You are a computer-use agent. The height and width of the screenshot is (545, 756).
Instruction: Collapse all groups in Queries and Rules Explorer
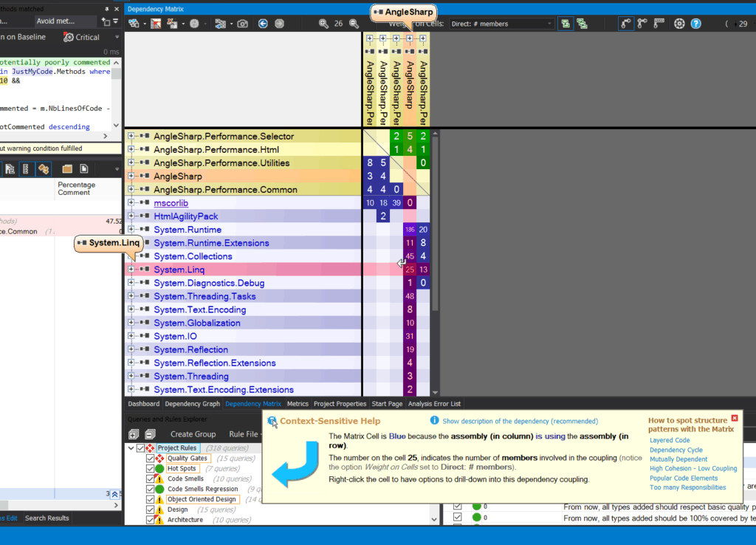point(150,434)
